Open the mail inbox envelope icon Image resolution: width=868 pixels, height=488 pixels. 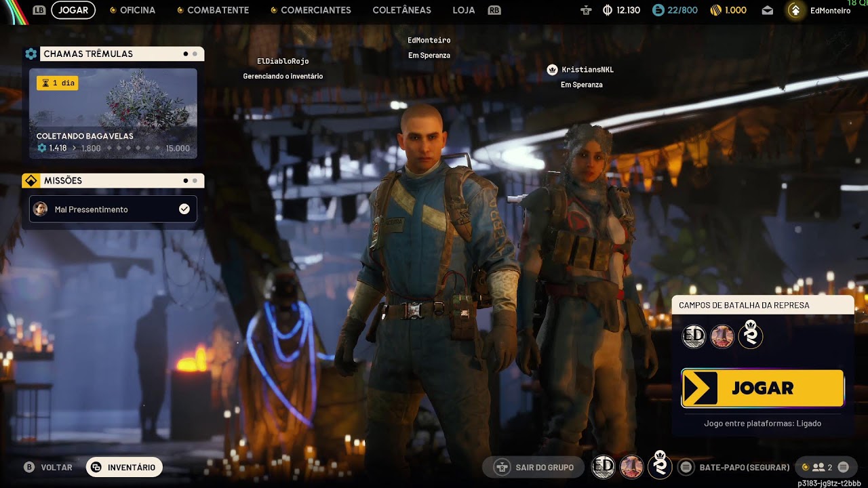[767, 10]
